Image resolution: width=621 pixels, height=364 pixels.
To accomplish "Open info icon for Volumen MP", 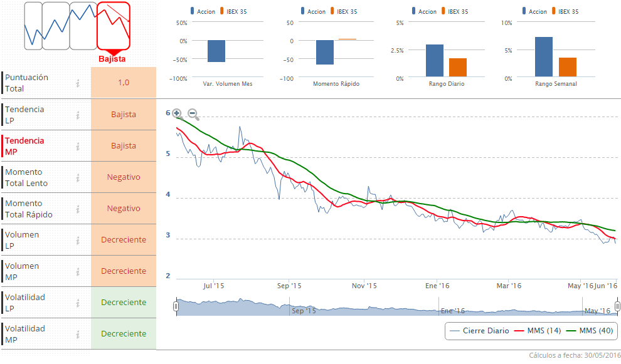I will click(x=78, y=271).
